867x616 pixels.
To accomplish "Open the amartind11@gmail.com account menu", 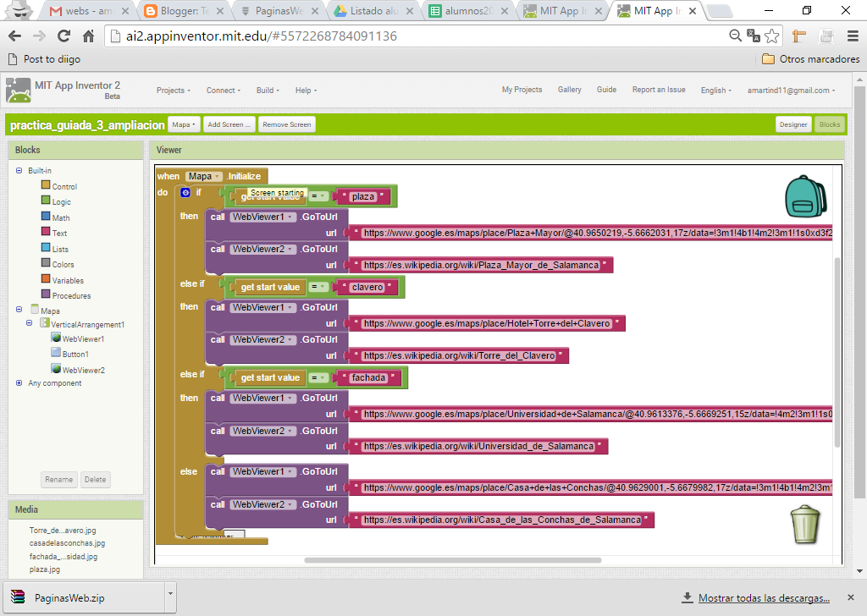I will click(792, 90).
